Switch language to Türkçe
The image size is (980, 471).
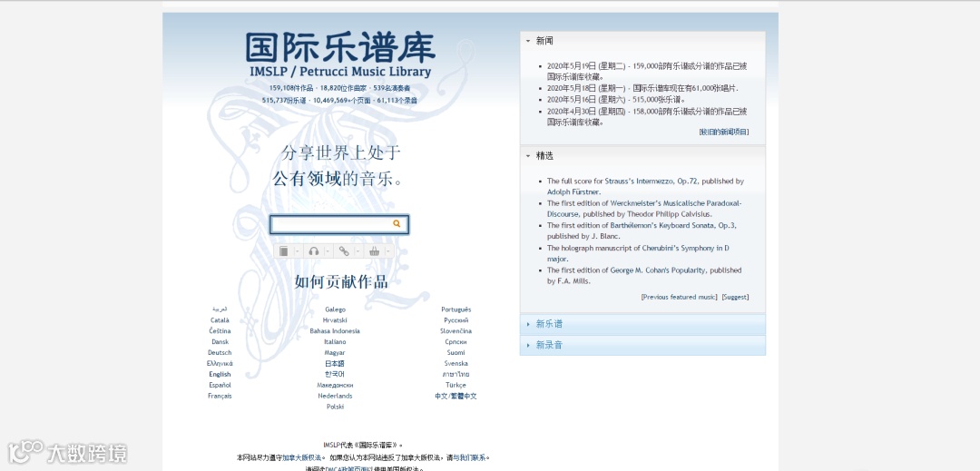point(456,386)
